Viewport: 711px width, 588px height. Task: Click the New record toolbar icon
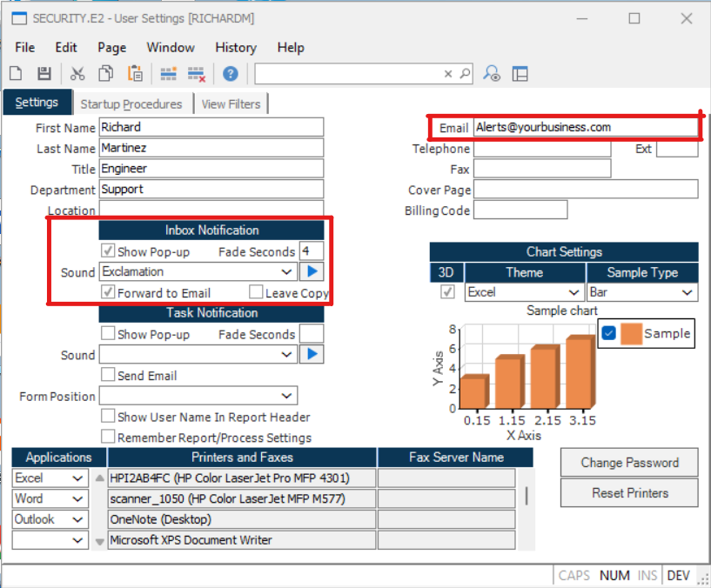(x=16, y=74)
